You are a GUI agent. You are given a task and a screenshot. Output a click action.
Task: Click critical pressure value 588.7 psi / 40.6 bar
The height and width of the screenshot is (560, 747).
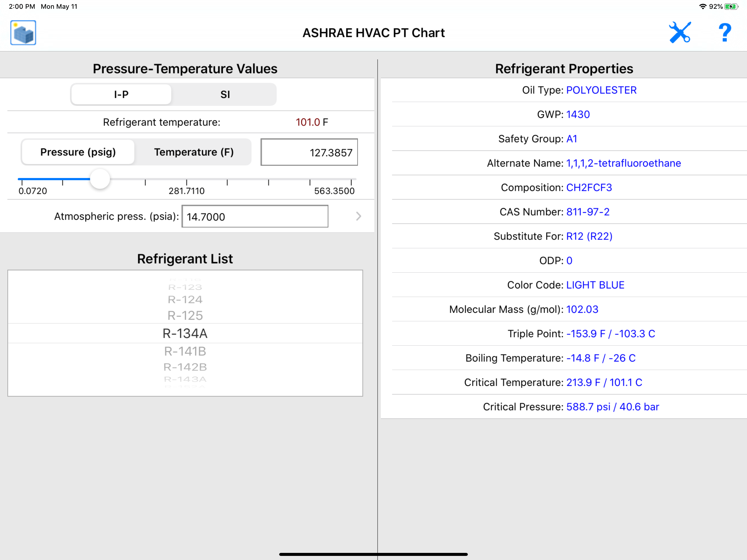tap(613, 407)
